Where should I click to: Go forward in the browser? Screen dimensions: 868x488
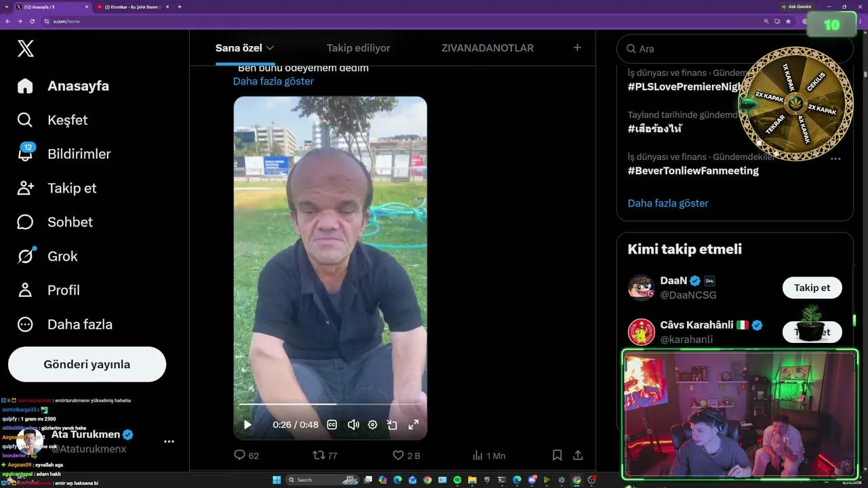coord(20,21)
